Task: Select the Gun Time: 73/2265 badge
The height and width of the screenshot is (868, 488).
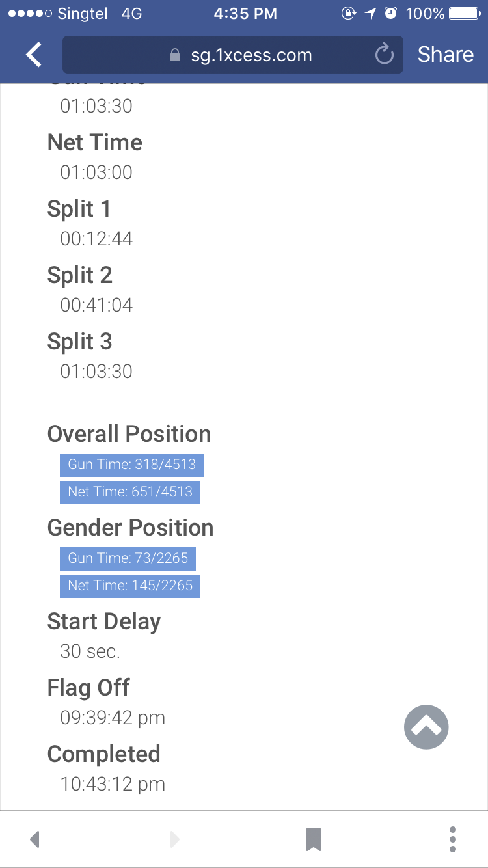Action: coord(128,558)
